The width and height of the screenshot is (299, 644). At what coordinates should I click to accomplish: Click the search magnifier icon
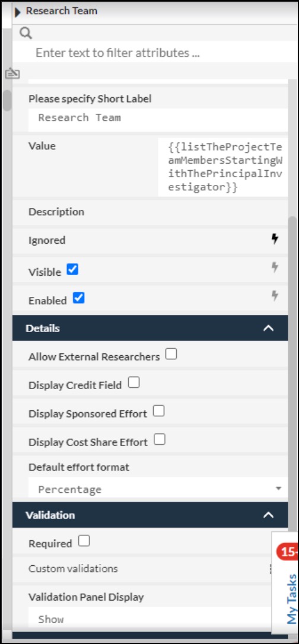tap(26, 33)
